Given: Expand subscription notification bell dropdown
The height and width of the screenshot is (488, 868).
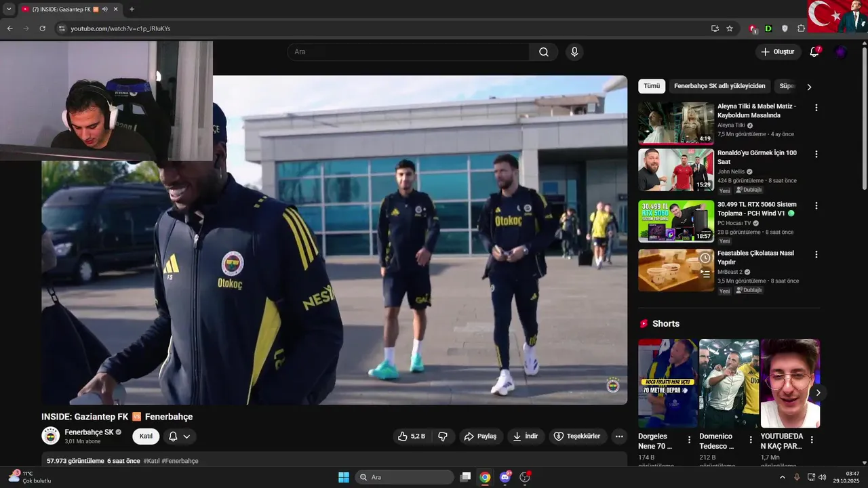Looking at the screenshot, I should (x=180, y=436).
